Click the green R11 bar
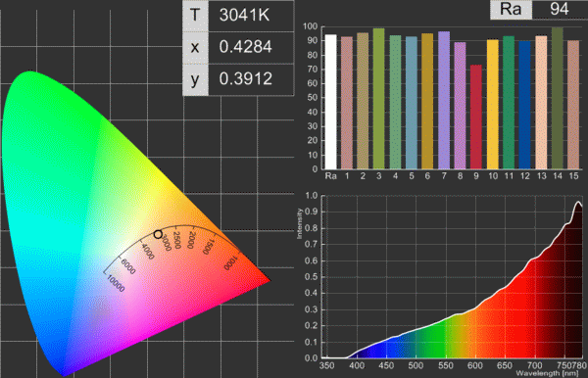This screenshot has width=588, height=378. click(509, 102)
